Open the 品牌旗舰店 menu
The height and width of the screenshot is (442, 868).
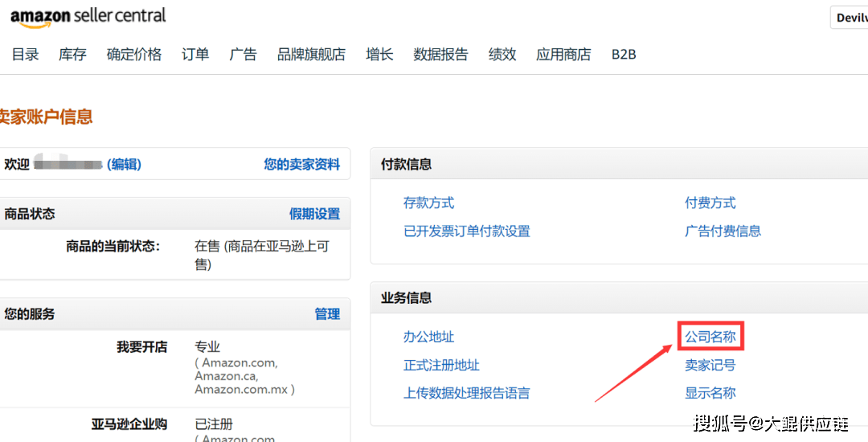(312, 54)
